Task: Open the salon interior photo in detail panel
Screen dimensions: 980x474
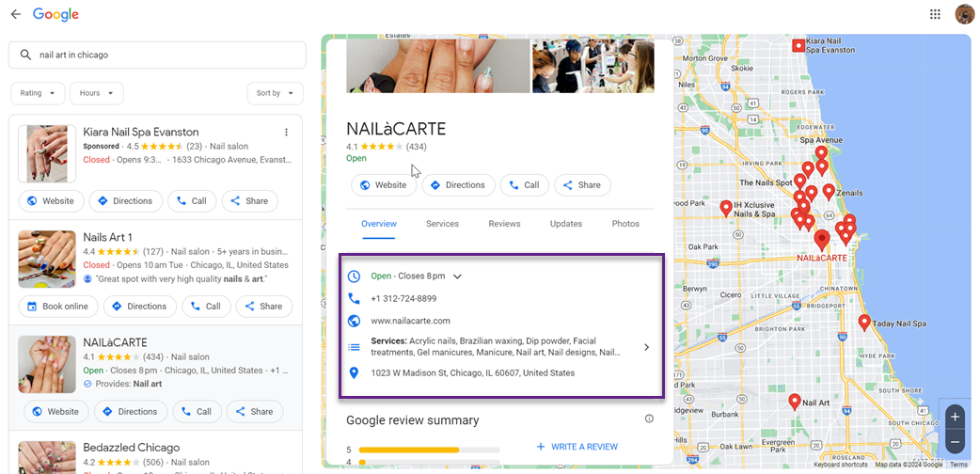Action: (x=593, y=66)
